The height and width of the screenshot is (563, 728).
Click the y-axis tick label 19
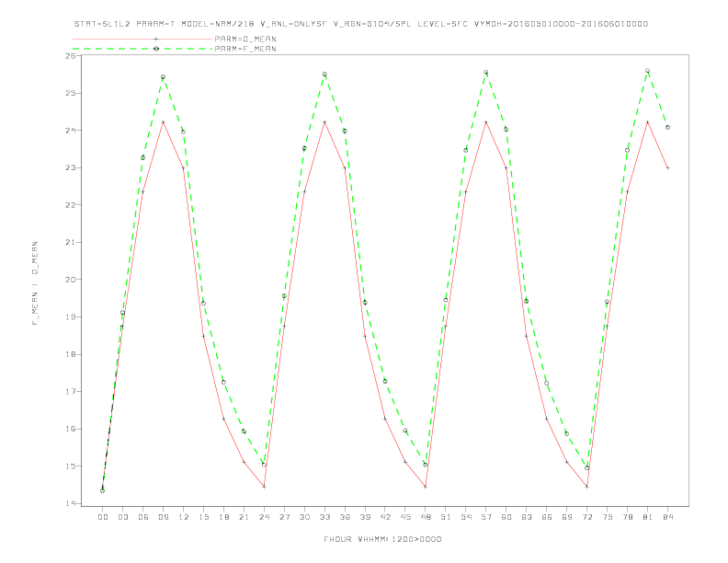[x=71, y=316]
